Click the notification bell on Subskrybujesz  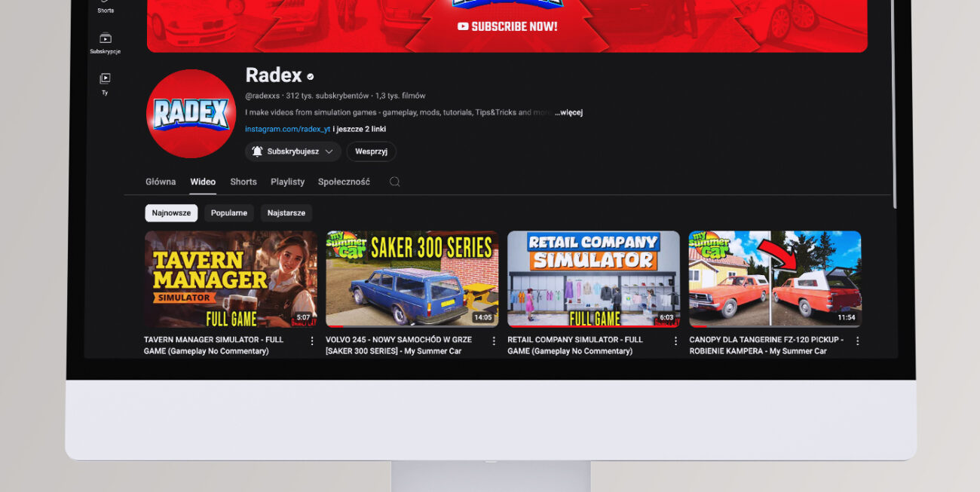click(x=257, y=151)
